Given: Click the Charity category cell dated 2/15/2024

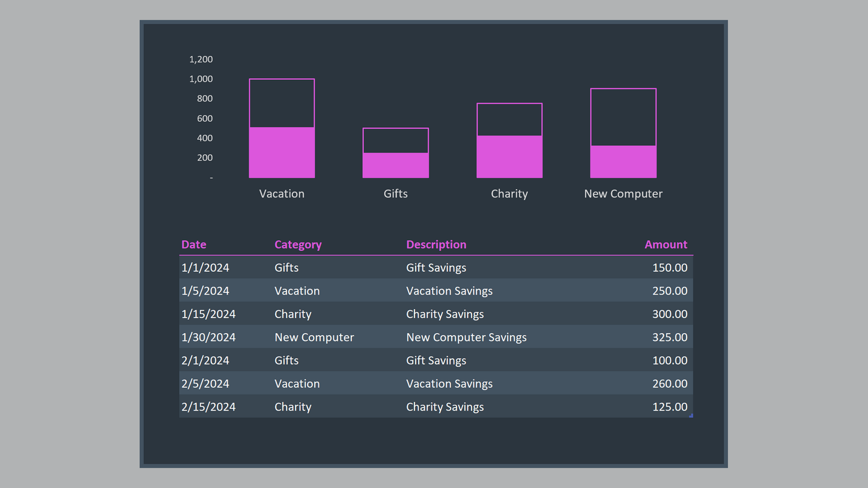Looking at the screenshot, I should click(x=293, y=407).
